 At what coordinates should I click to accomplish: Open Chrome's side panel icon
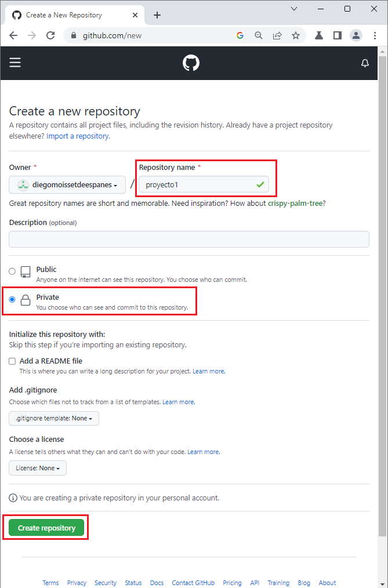tap(338, 35)
